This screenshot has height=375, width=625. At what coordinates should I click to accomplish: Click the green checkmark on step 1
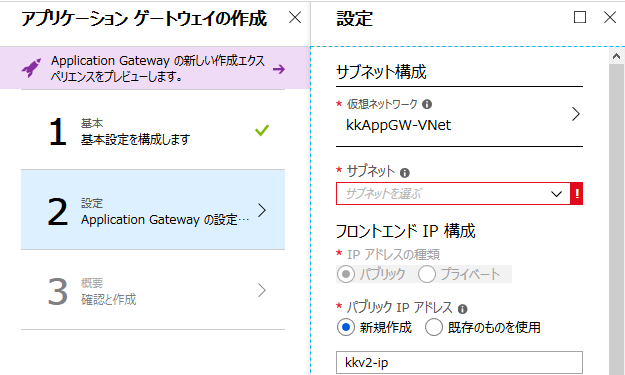pos(262,130)
